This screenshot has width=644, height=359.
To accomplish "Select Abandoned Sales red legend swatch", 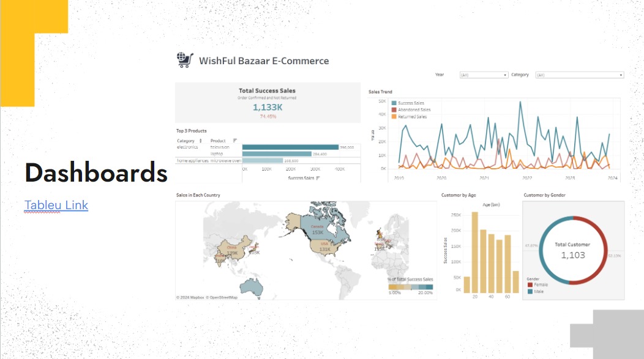I will 394,110.
